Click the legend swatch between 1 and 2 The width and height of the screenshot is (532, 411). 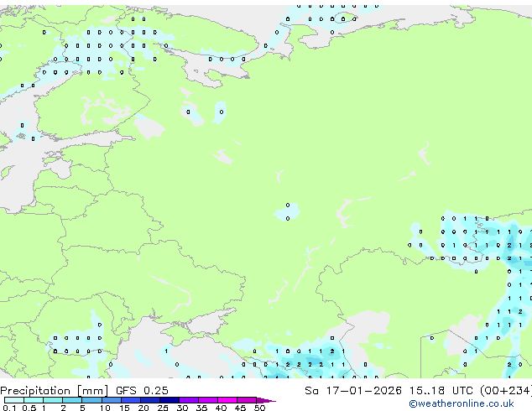point(53,400)
